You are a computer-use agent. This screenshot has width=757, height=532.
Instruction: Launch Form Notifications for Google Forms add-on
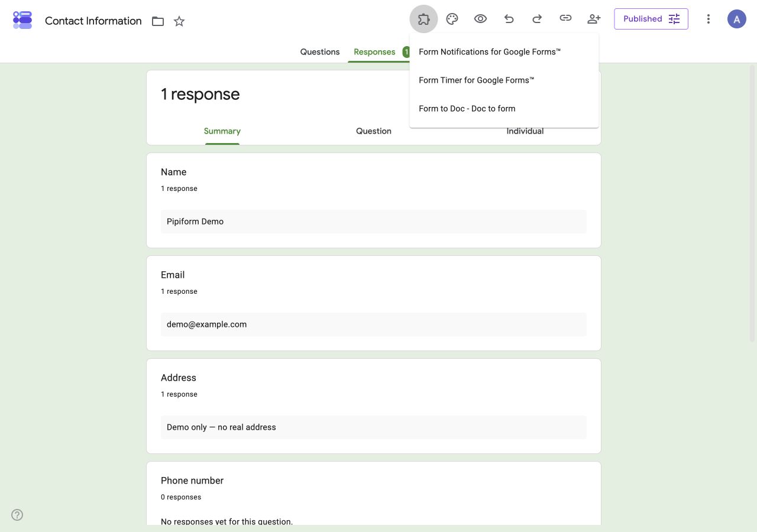[504, 52]
